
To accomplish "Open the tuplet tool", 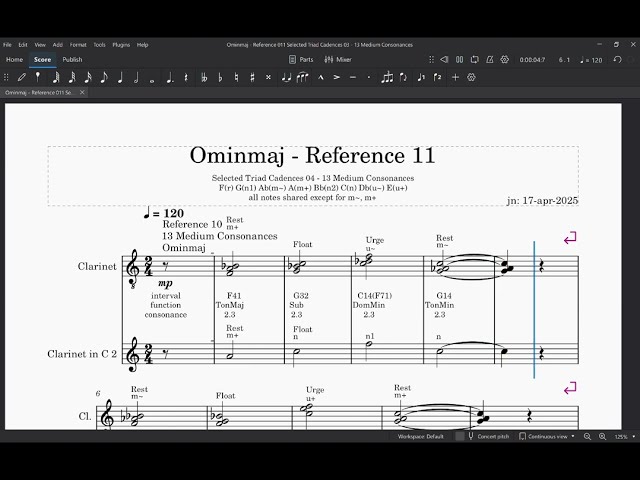I will [x=387, y=77].
